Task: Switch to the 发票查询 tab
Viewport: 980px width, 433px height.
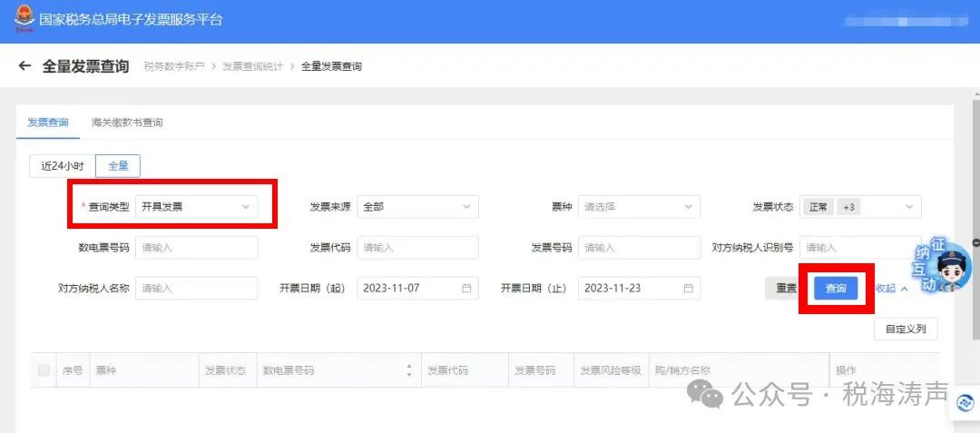Action: (48, 123)
